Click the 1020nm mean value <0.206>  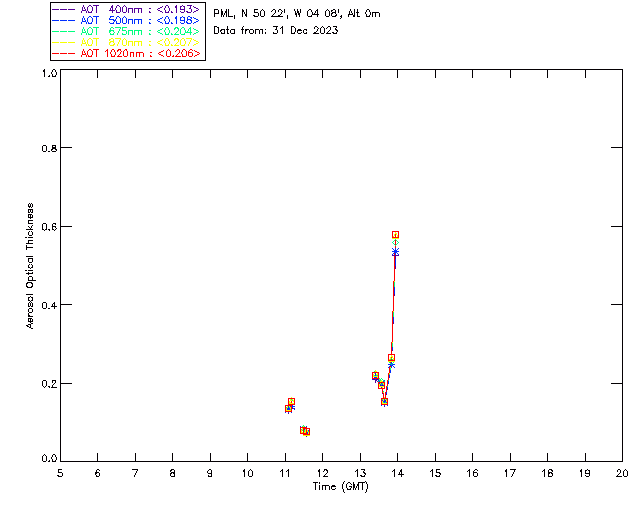click(178, 53)
